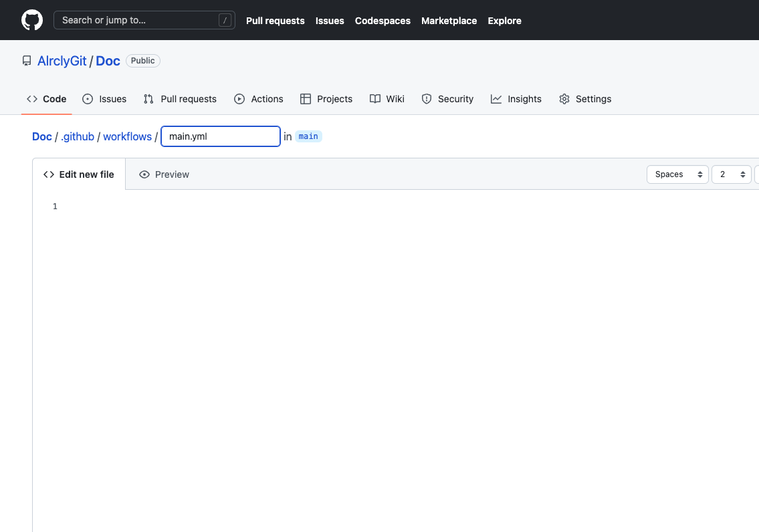Click the repository book icon beside AlrclyGit
This screenshot has width=759, height=532.
[x=27, y=61]
